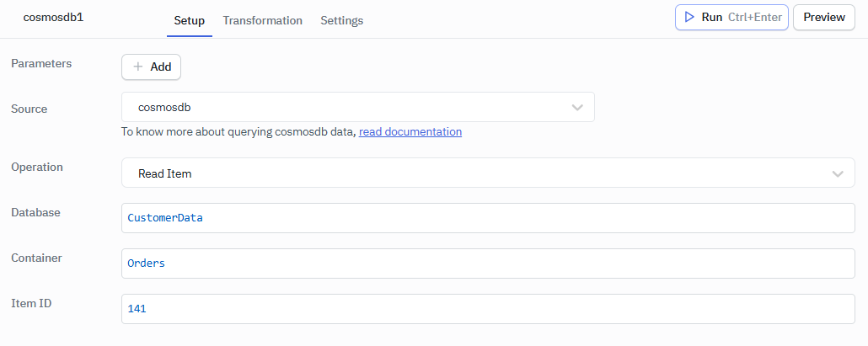Select the Setup tab
The height and width of the screenshot is (346, 868).
189,20
